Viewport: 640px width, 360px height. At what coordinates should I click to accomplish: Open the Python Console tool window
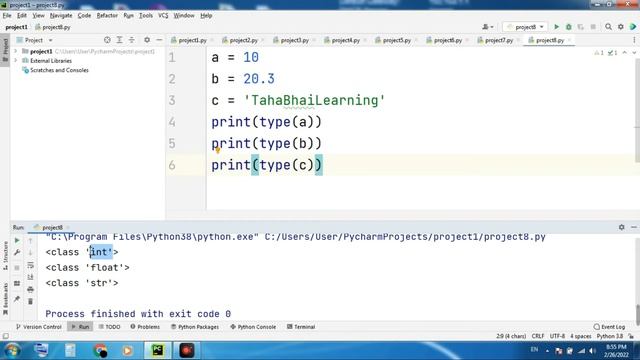coord(253,327)
